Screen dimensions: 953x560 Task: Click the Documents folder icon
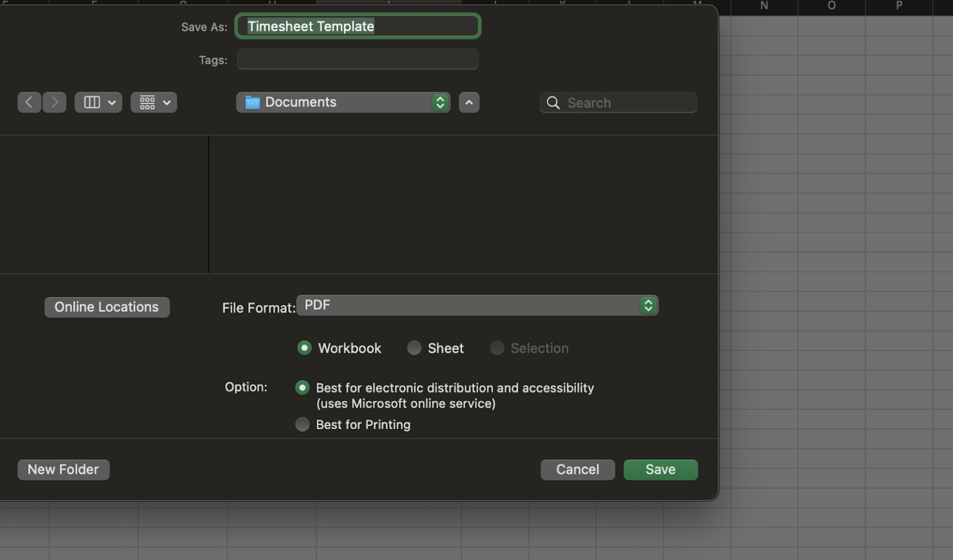[x=252, y=102]
